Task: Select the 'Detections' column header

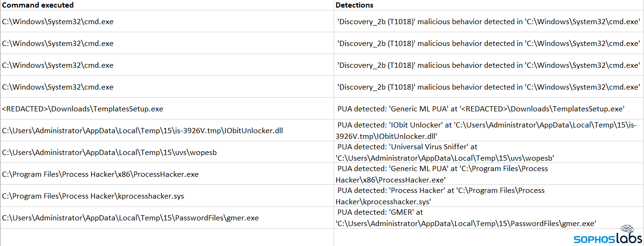Action: click(x=354, y=5)
